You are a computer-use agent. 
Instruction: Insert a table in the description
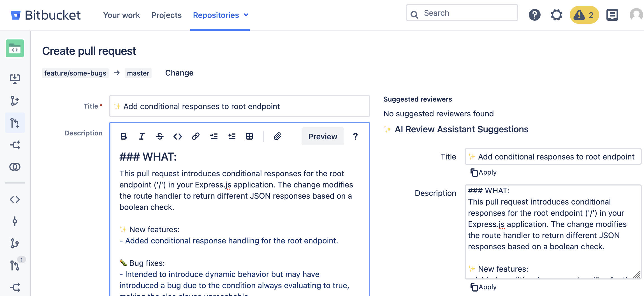tap(249, 136)
